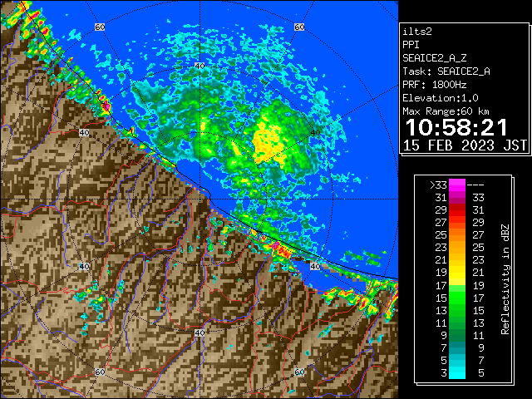This screenshot has width=532, height=399.
Task: Click the yellow 19–21 dBZ legend swatch
Action: click(457, 273)
